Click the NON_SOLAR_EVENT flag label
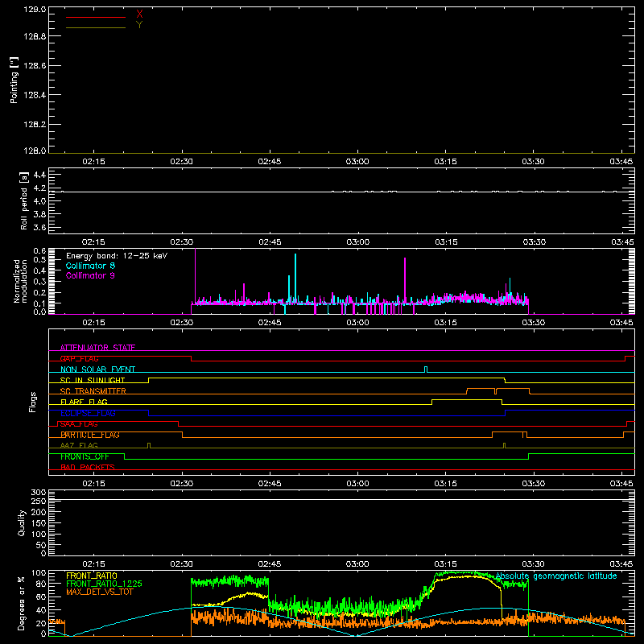 pyautogui.click(x=97, y=369)
